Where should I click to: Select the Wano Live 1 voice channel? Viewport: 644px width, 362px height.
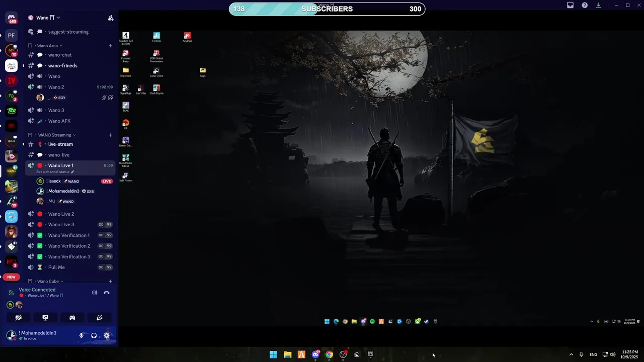point(71,165)
